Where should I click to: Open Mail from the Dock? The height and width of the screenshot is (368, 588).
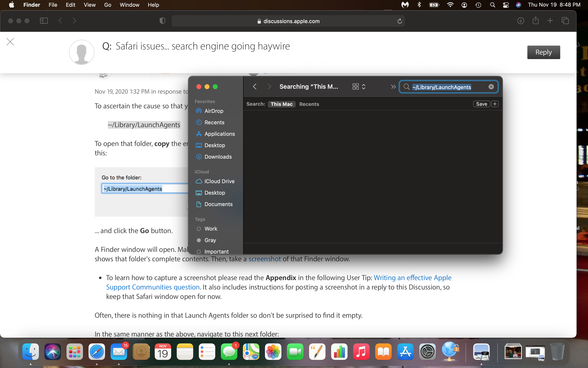[x=119, y=352]
